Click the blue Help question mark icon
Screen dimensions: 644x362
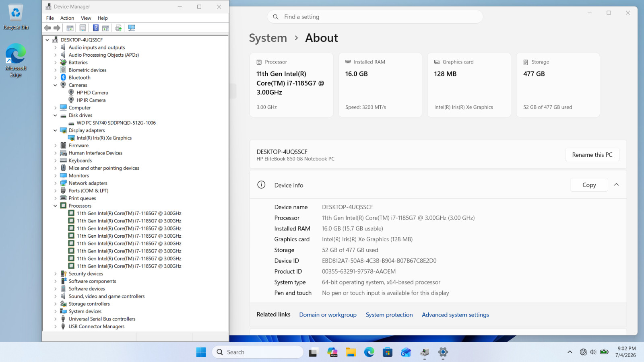click(96, 28)
